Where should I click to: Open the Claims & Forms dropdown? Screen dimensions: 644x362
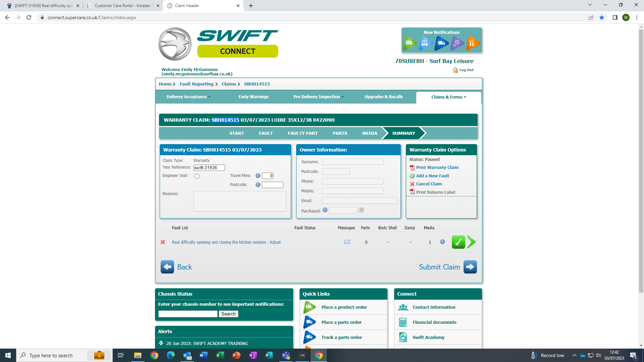coord(448,97)
